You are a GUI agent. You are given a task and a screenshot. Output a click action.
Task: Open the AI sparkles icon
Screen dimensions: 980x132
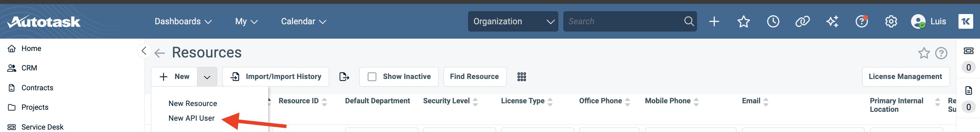click(832, 21)
